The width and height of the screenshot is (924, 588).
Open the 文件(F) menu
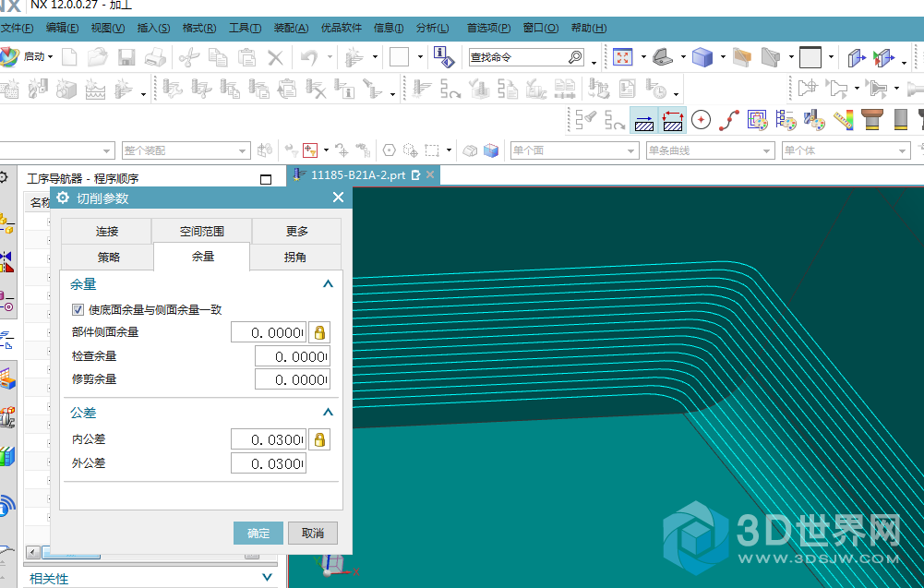point(17,29)
